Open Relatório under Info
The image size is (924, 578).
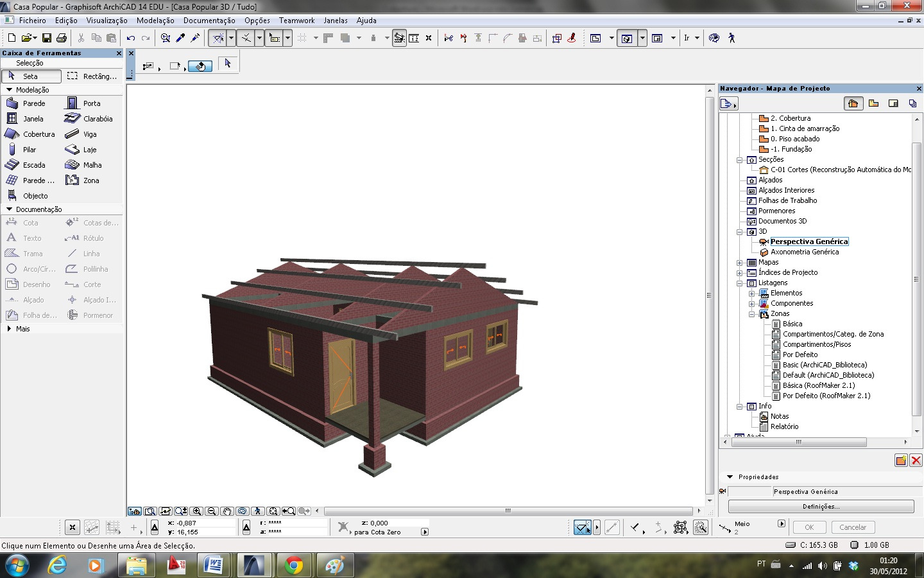coord(784,426)
